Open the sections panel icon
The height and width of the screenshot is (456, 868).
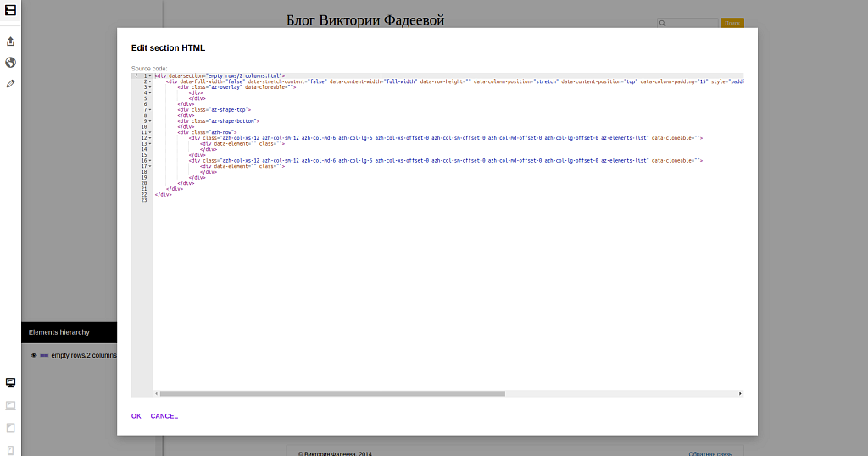click(10, 9)
